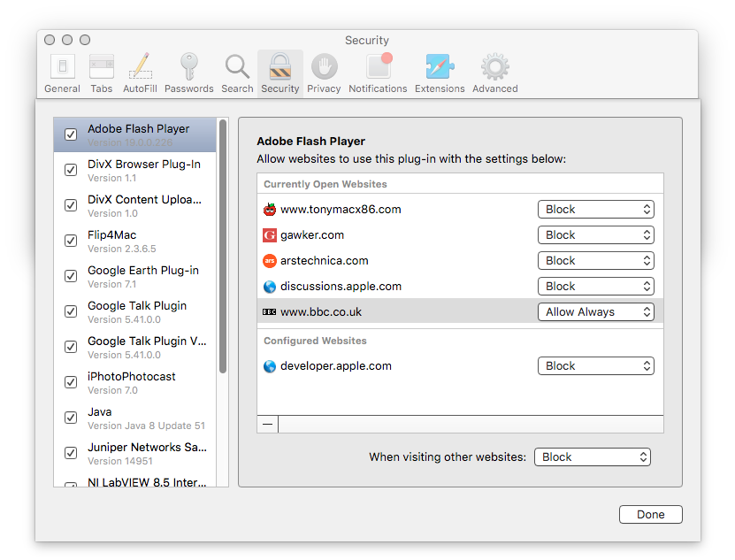
Task: Select the Java plug-in row
Action: tap(135, 418)
